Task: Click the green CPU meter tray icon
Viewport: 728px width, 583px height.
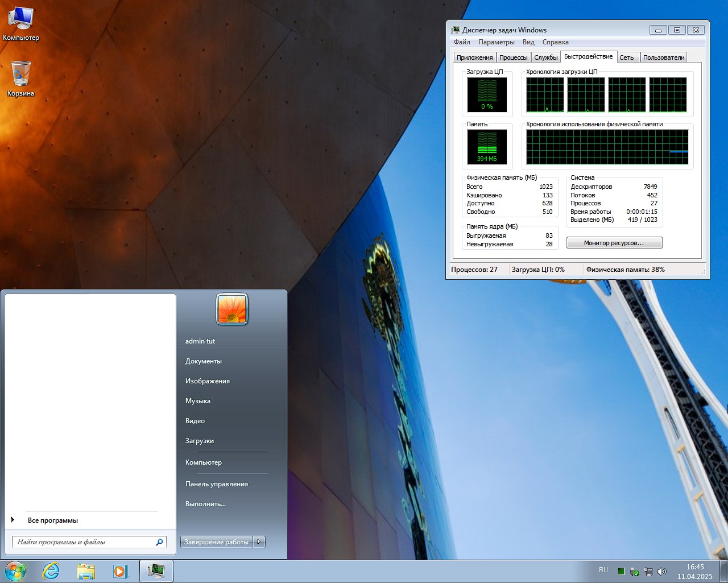Action: coord(621,571)
